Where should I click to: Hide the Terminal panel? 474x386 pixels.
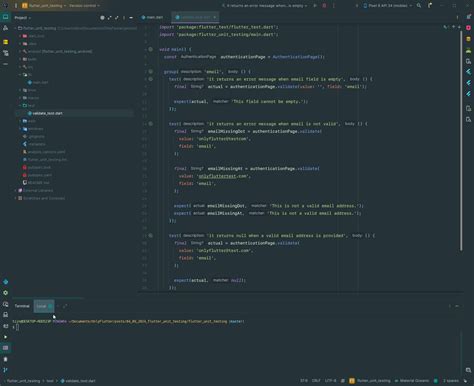coord(457,306)
